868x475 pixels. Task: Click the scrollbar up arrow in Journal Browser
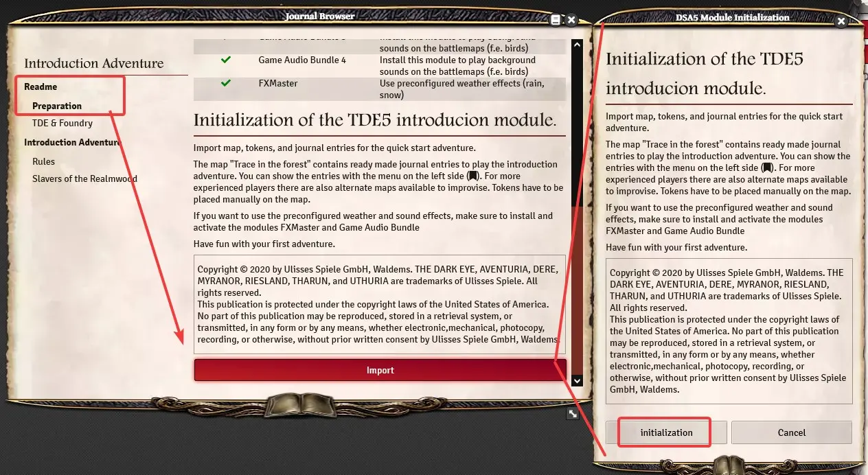[577, 46]
